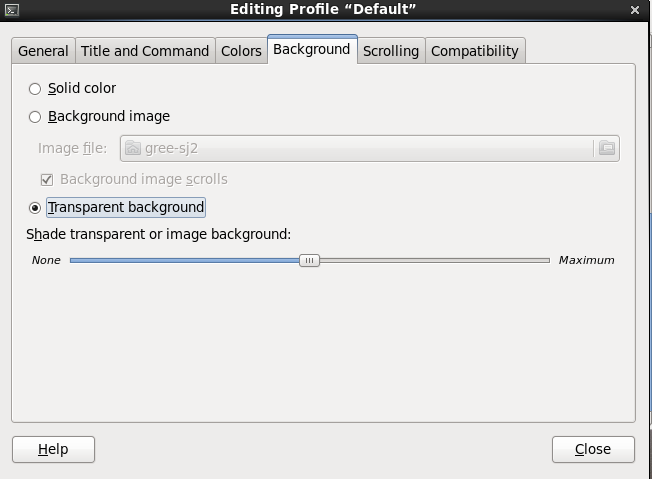The height and width of the screenshot is (479, 652).
Task: Choose the Background image radio option
Action: pos(35,117)
